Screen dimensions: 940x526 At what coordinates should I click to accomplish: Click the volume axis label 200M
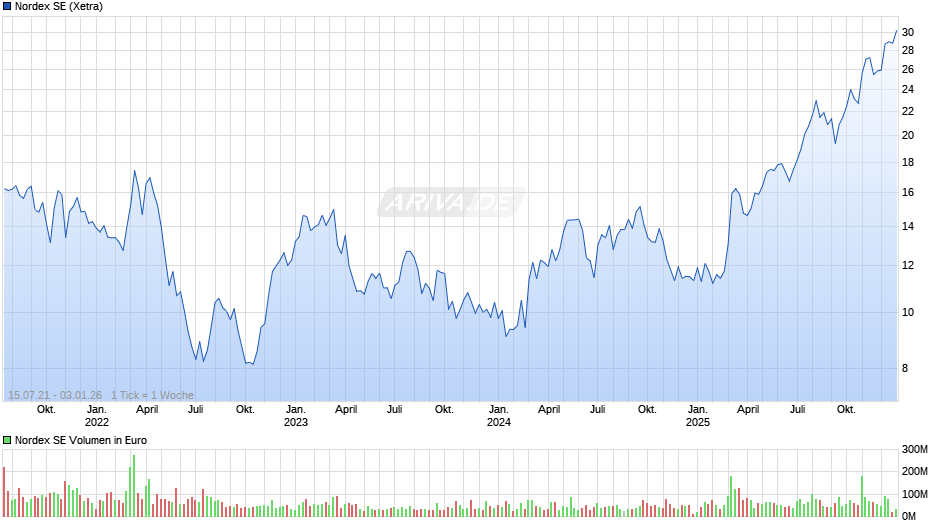click(915, 471)
